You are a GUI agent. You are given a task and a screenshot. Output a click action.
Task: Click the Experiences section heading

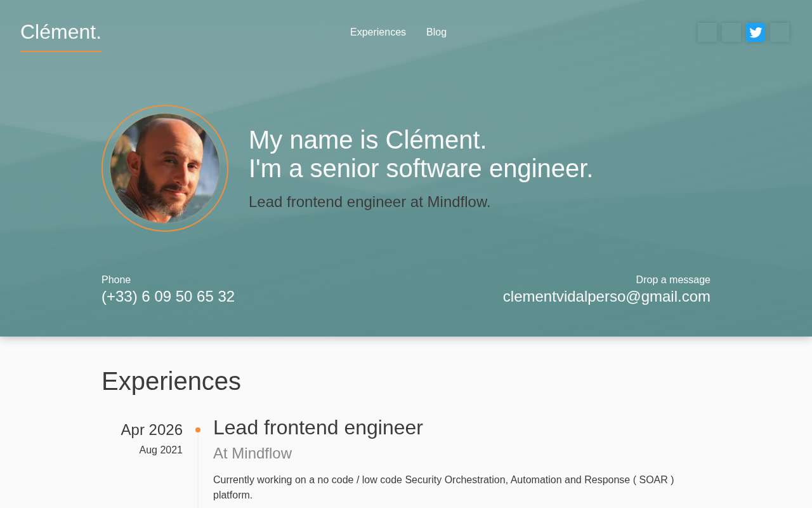point(171,381)
